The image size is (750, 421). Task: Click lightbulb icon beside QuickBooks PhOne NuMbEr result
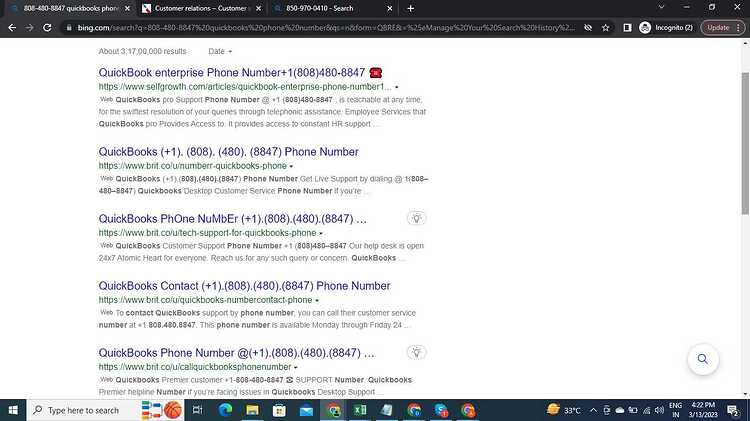[417, 218]
